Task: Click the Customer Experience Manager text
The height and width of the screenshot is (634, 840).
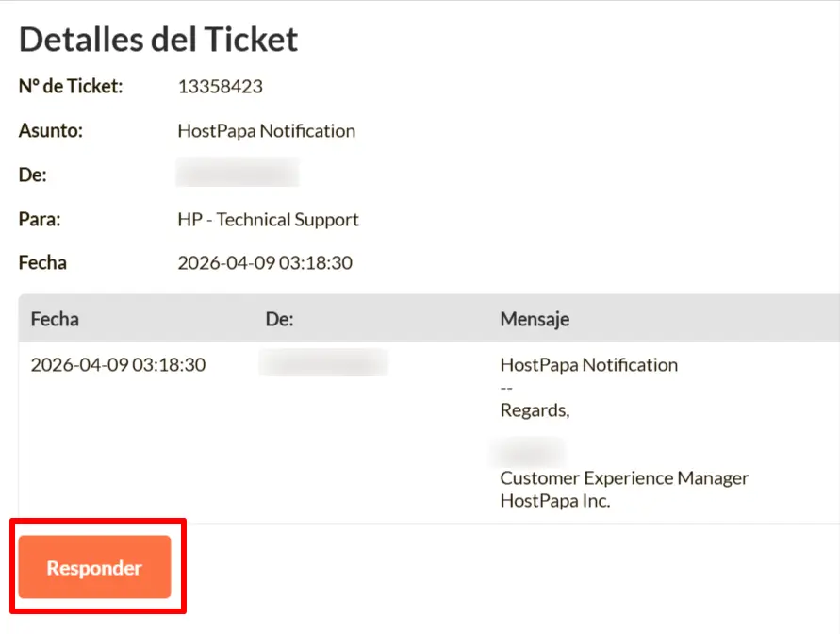Action: click(624, 478)
